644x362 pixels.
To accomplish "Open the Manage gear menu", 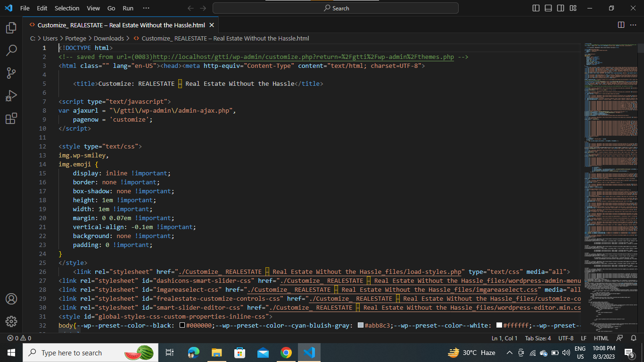I will click(11, 321).
